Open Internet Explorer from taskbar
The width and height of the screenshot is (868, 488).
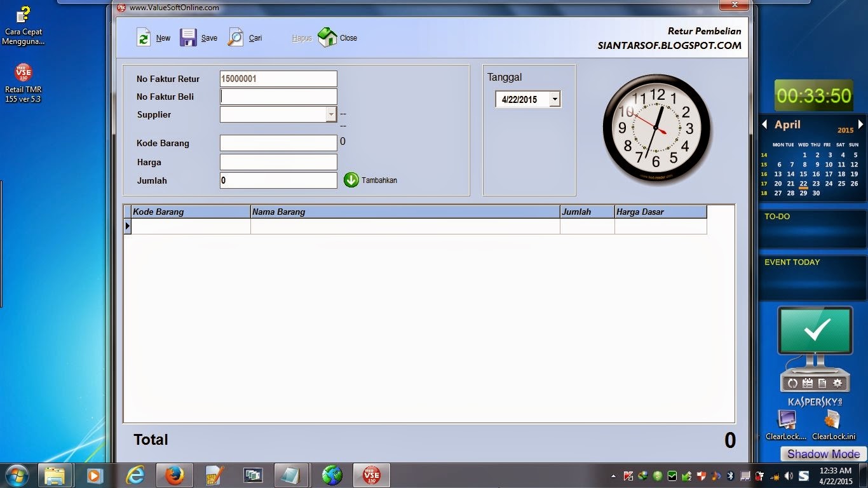coord(135,475)
